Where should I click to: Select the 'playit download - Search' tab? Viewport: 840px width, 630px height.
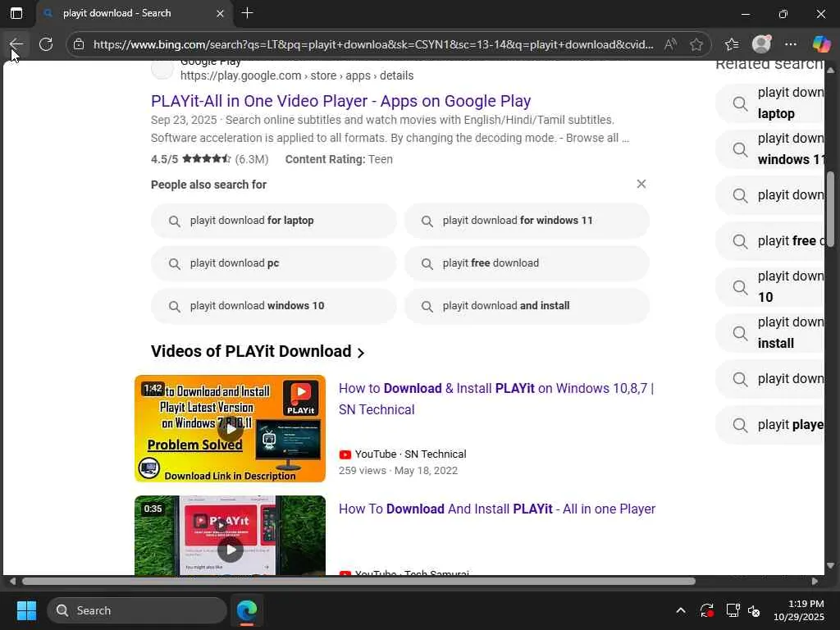pyautogui.click(x=134, y=13)
